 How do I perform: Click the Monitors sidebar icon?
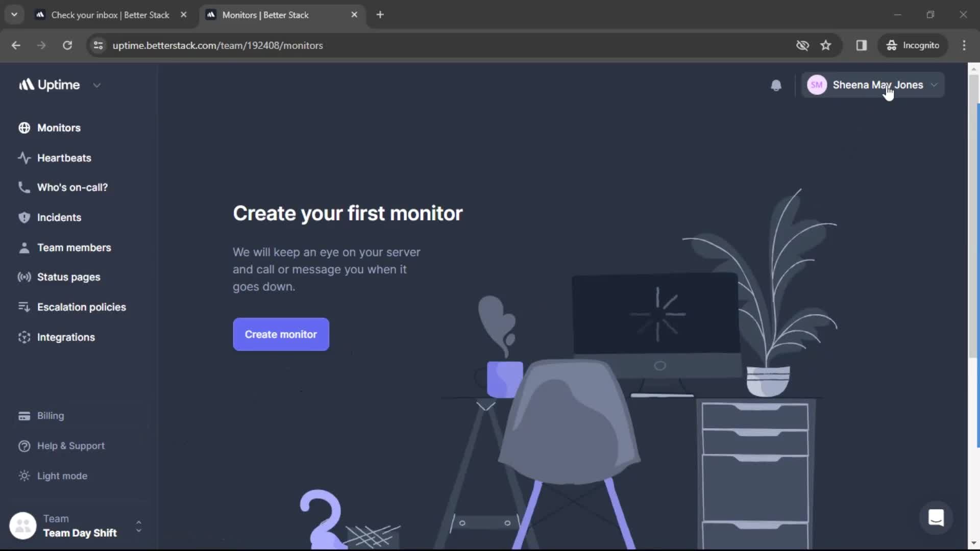[x=23, y=127]
